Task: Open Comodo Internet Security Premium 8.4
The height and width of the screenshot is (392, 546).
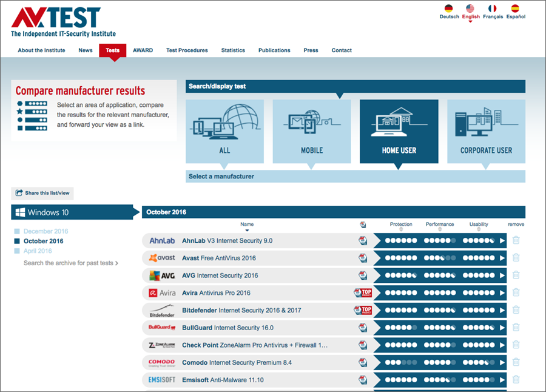Action: (x=237, y=362)
